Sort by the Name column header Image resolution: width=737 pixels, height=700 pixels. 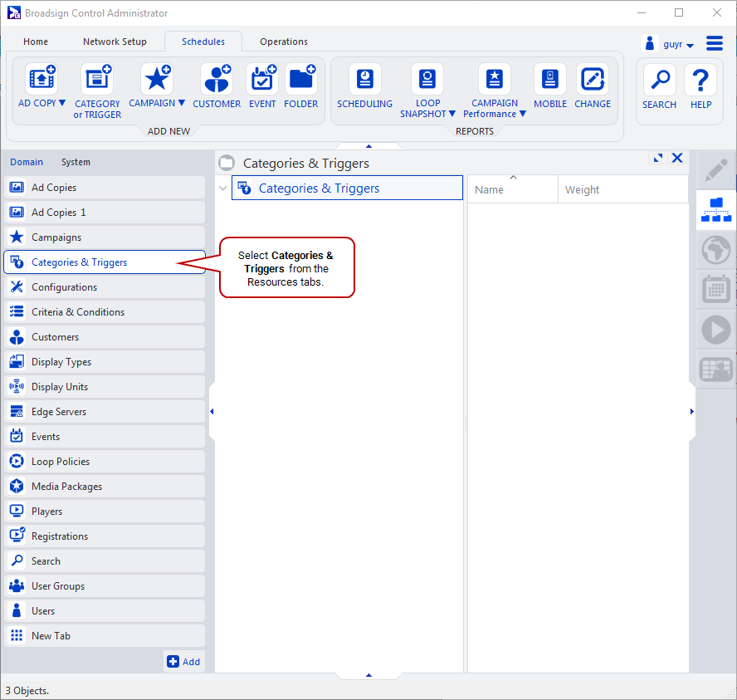(x=513, y=189)
